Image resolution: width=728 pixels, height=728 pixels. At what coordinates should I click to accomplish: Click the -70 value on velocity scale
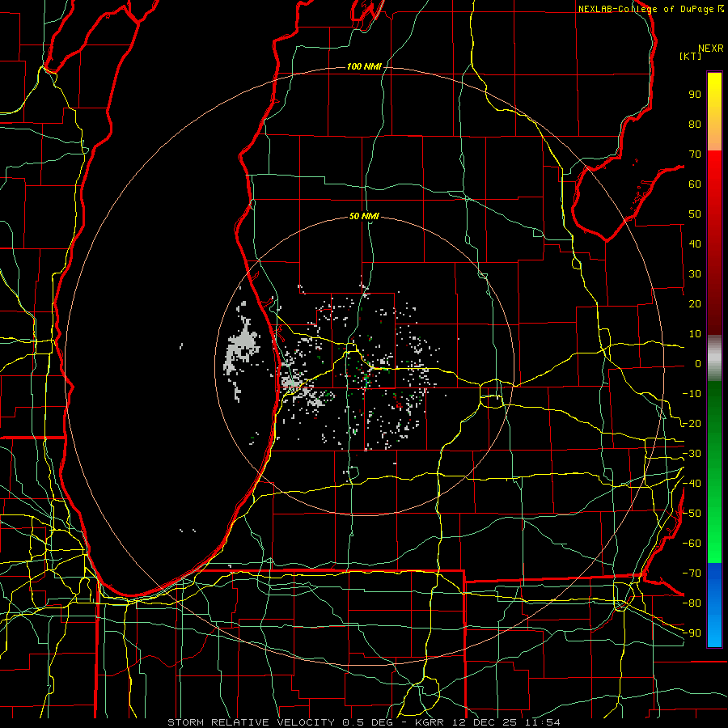click(x=692, y=574)
